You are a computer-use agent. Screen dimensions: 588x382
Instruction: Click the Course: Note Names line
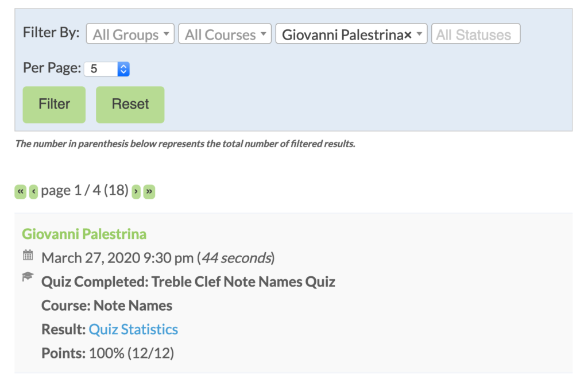tap(107, 306)
